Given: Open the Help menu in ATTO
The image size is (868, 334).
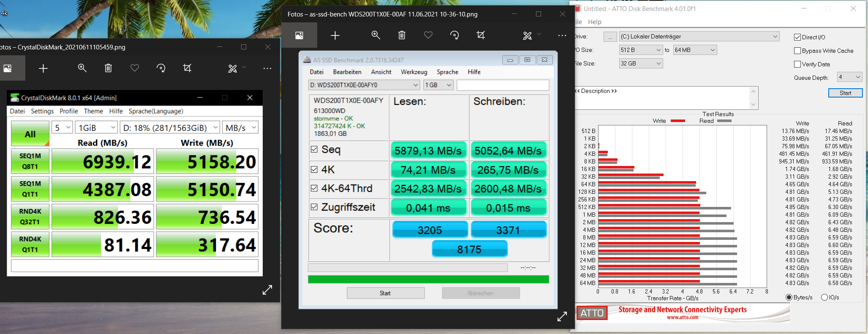Looking at the screenshot, I should pyautogui.click(x=595, y=22).
